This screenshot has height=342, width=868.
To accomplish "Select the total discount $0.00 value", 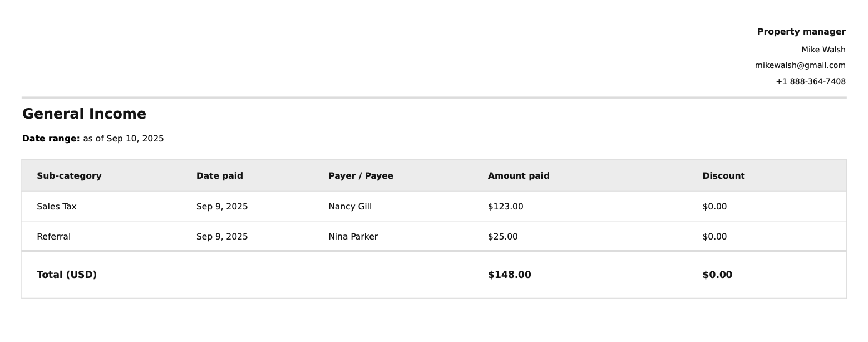I will pos(717,275).
